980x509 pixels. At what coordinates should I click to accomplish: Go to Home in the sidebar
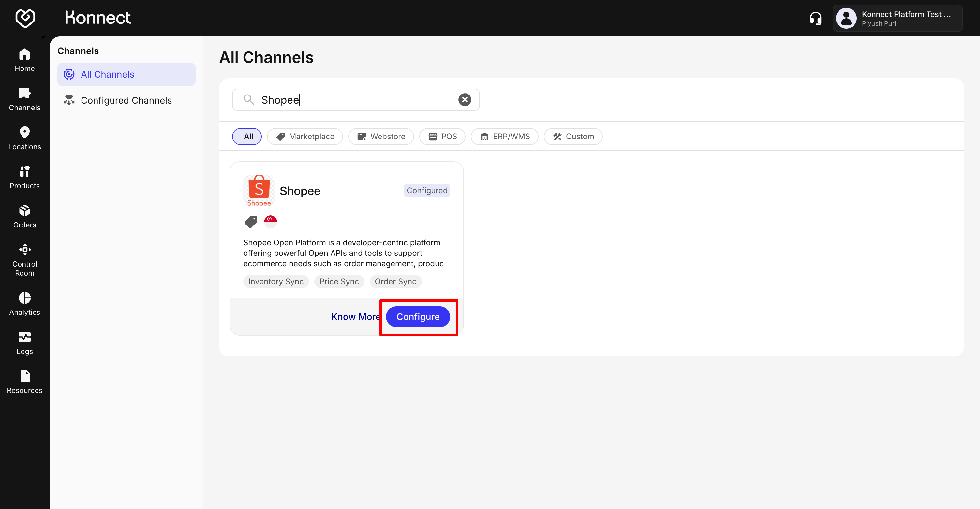[25, 60]
